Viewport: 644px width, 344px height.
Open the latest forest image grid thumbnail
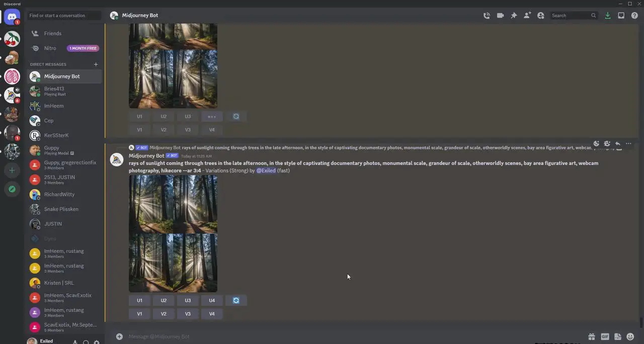[x=173, y=233]
